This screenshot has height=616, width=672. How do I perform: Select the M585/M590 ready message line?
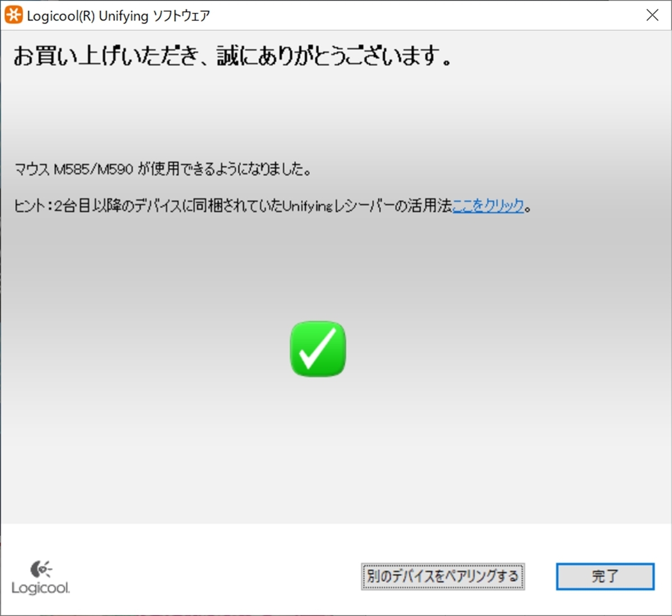[162, 169]
